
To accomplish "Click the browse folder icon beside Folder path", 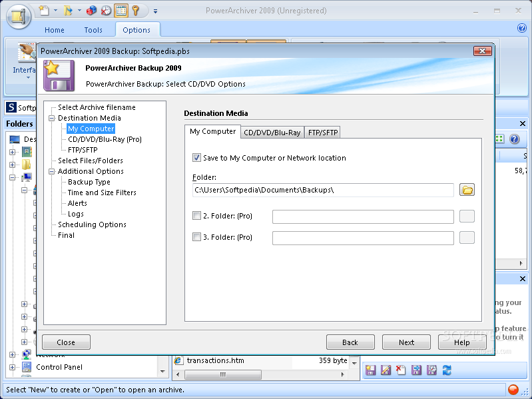I will (467, 190).
